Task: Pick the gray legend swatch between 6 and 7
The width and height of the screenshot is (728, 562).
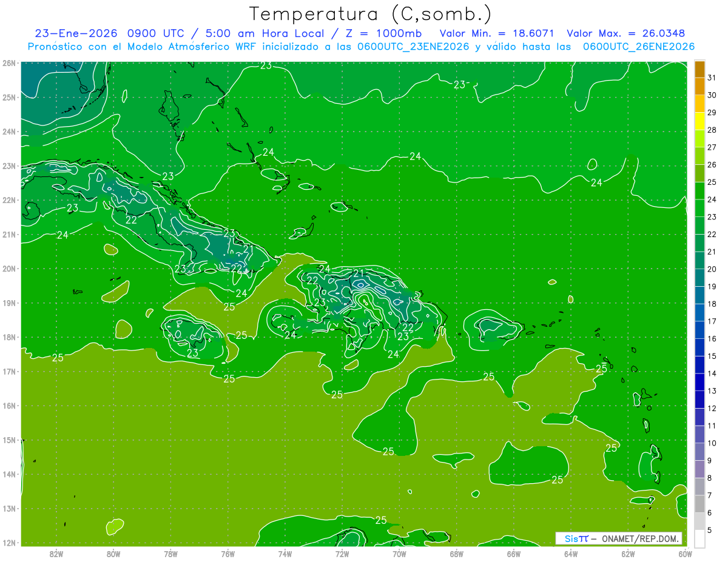Action: (x=699, y=504)
